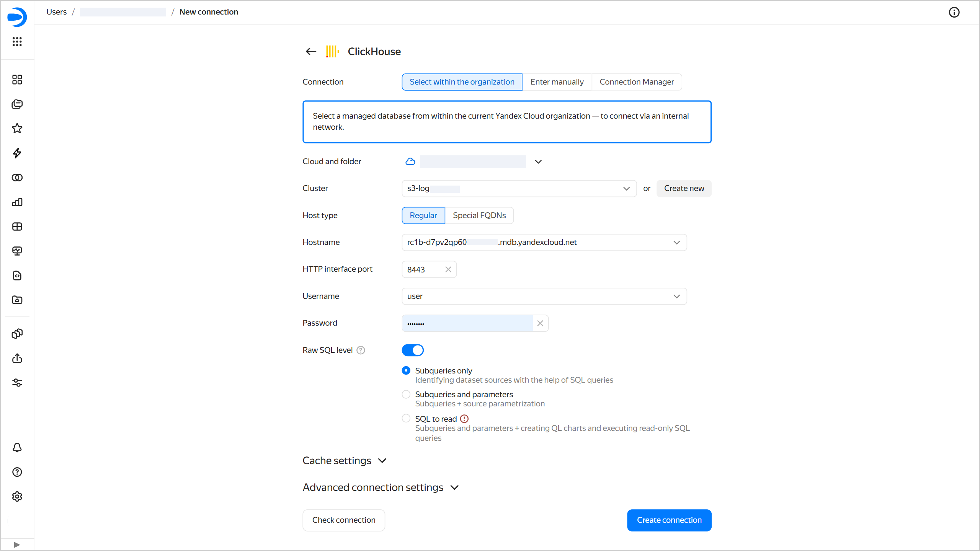Switch to the Enter manually tab
This screenshot has height=551, width=980.
[x=557, y=82]
